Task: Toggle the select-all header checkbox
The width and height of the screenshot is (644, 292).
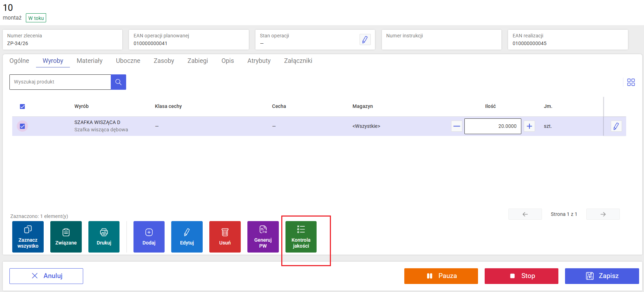Action: point(22,107)
